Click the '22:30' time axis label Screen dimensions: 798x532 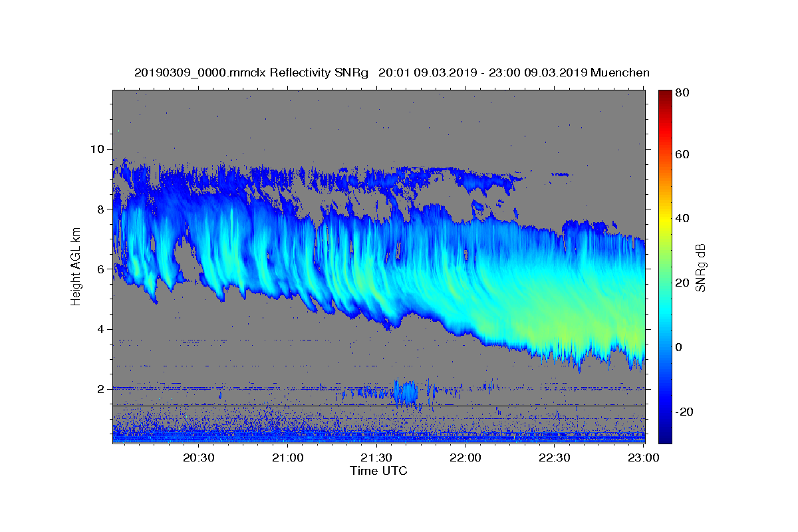point(555,458)
